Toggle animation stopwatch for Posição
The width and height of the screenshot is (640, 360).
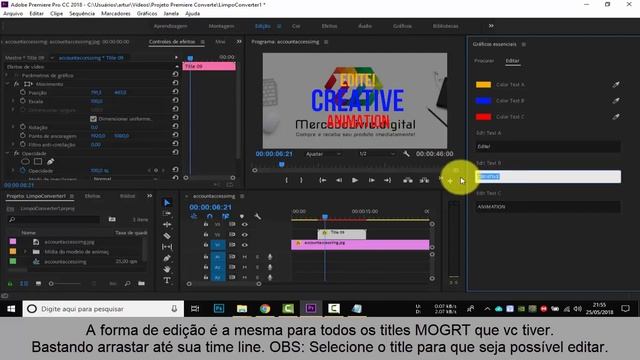pos(23,92)
